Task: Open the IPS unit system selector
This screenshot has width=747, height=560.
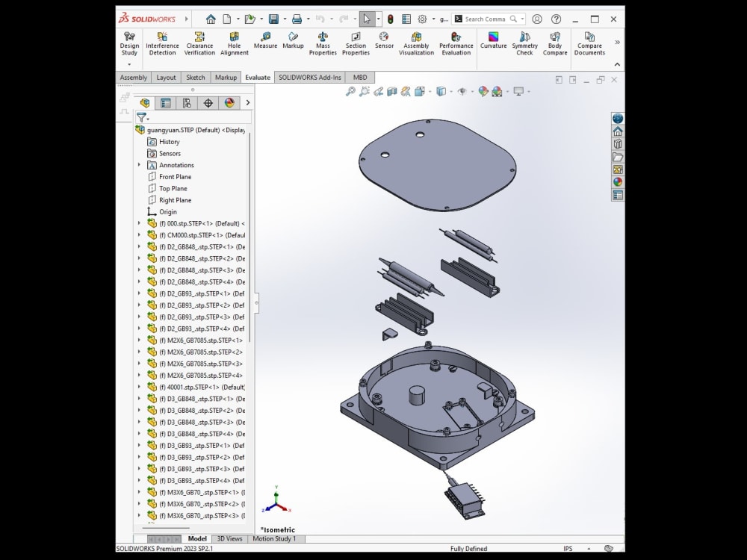Action: pyautogui.click(x=568, y=549)
